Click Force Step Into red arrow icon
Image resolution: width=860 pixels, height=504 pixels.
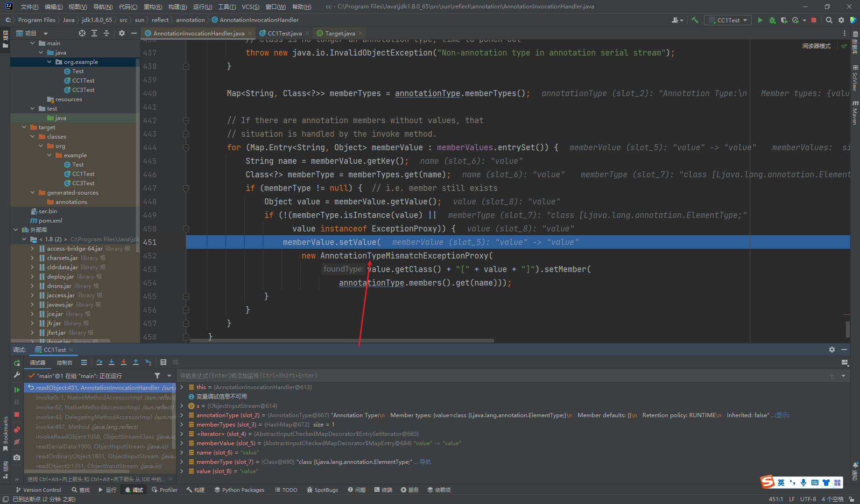(124, 362)
